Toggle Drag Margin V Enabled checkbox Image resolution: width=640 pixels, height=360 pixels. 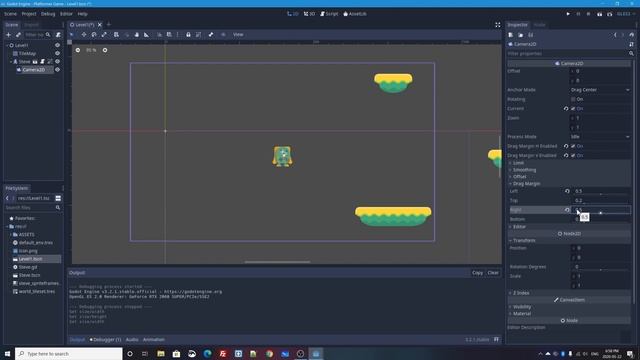573,156
